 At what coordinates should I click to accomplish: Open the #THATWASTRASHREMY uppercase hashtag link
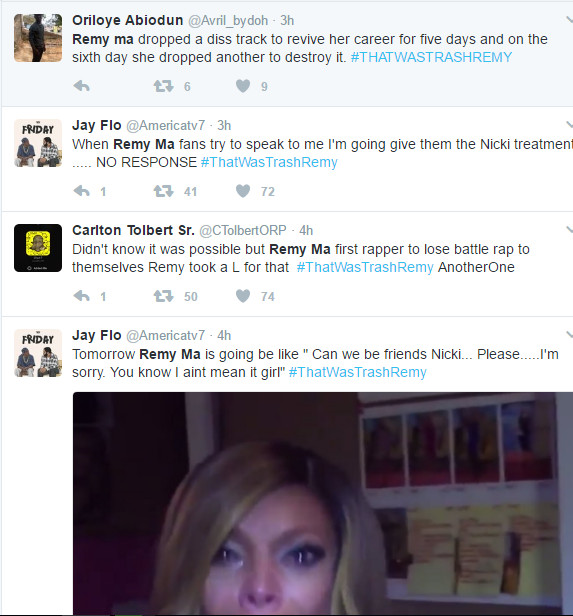point(431,57)
